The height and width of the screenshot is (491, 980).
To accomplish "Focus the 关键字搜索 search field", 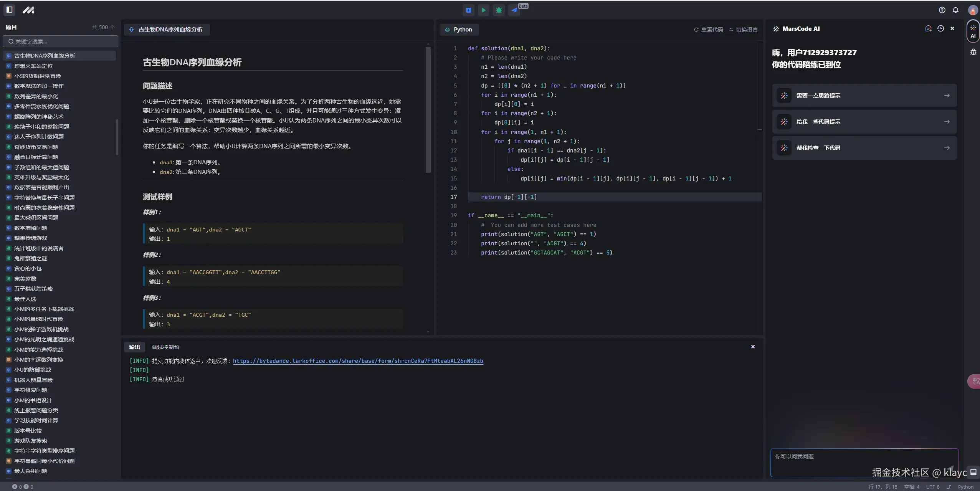I will (x=63, y=41).
